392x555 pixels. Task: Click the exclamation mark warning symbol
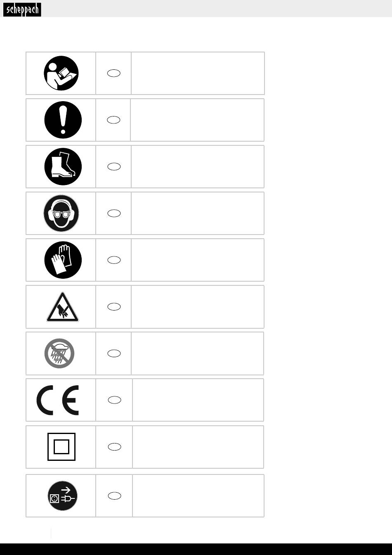[63, 120]
